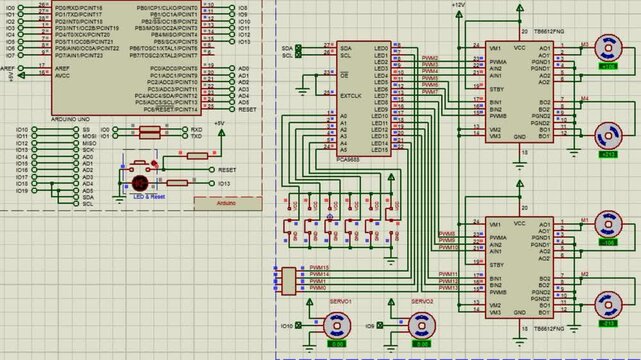Click the RXD terminal
Screen dimensions: 641x360
[185, 130]
